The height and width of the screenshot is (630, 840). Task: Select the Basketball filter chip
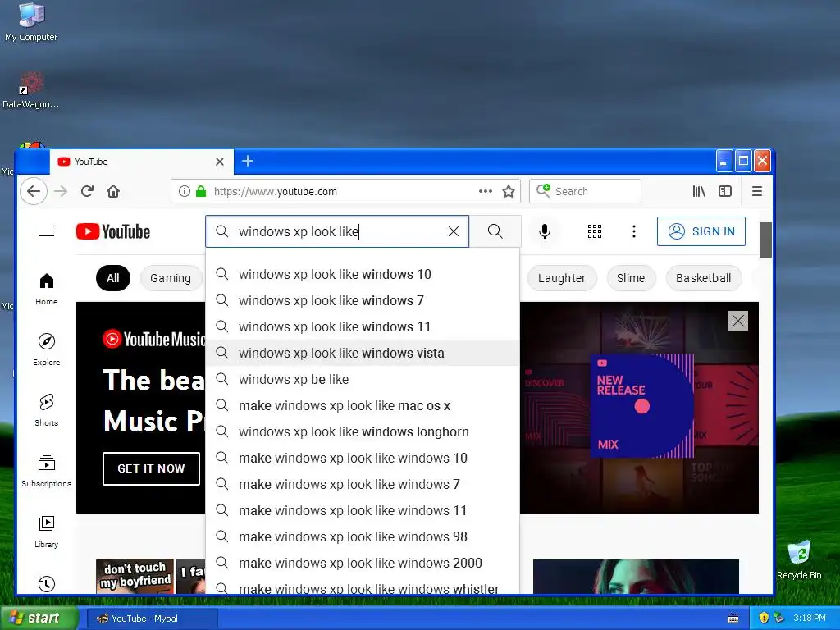[703, 278]
